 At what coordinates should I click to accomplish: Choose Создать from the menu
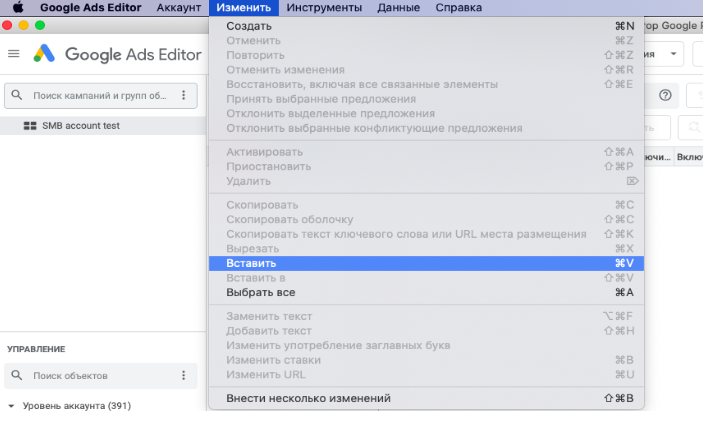(426, 26)
